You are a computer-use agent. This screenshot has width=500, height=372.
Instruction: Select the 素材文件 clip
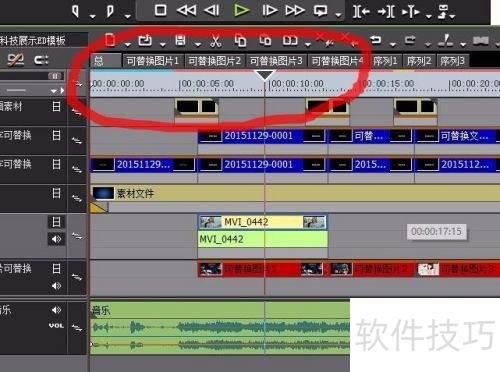point(295,193)
